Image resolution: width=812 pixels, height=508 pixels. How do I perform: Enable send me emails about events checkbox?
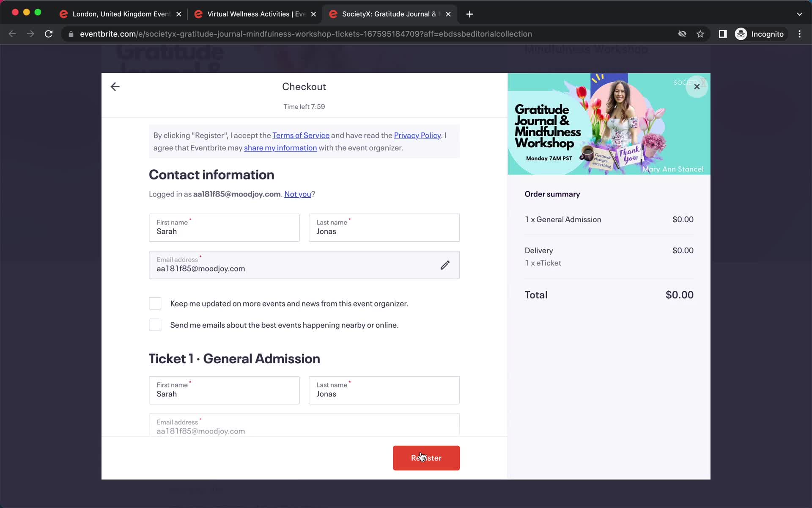point(155,325)
